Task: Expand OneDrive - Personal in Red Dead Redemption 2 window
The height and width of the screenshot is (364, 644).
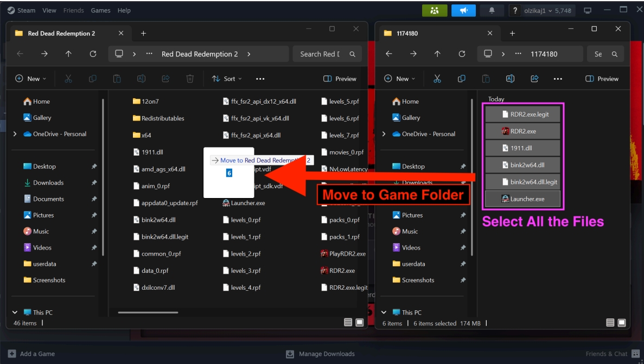Action: (15, 134)
